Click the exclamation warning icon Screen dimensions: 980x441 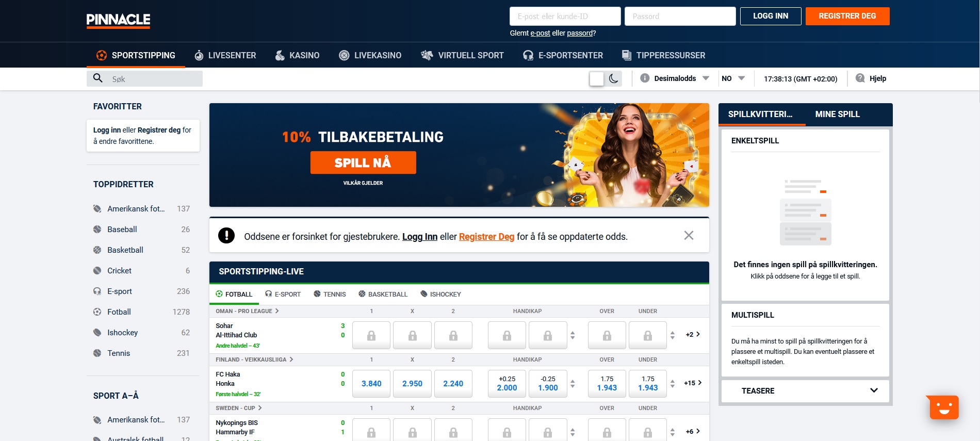226,236
